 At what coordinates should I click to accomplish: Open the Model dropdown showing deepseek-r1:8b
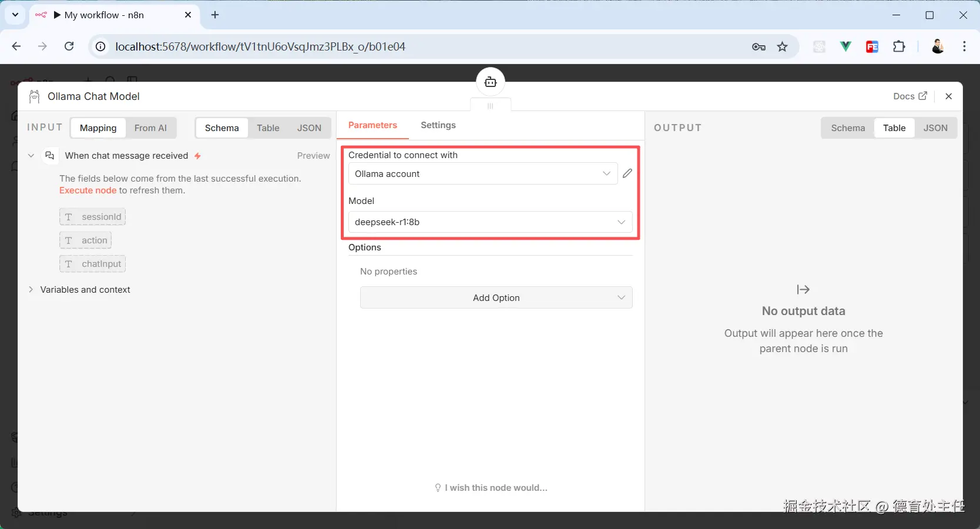(x=491, y=222)
